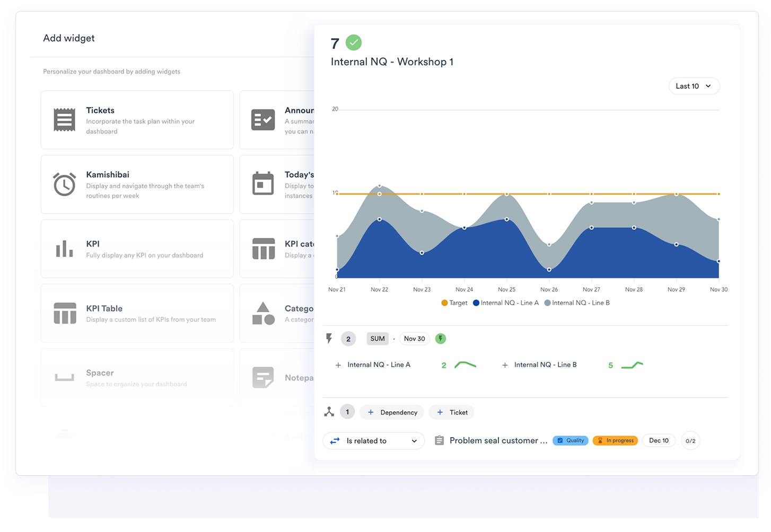Expand Internal NQ - Line A with plus
771x532 pixels.
coord(338,365)
